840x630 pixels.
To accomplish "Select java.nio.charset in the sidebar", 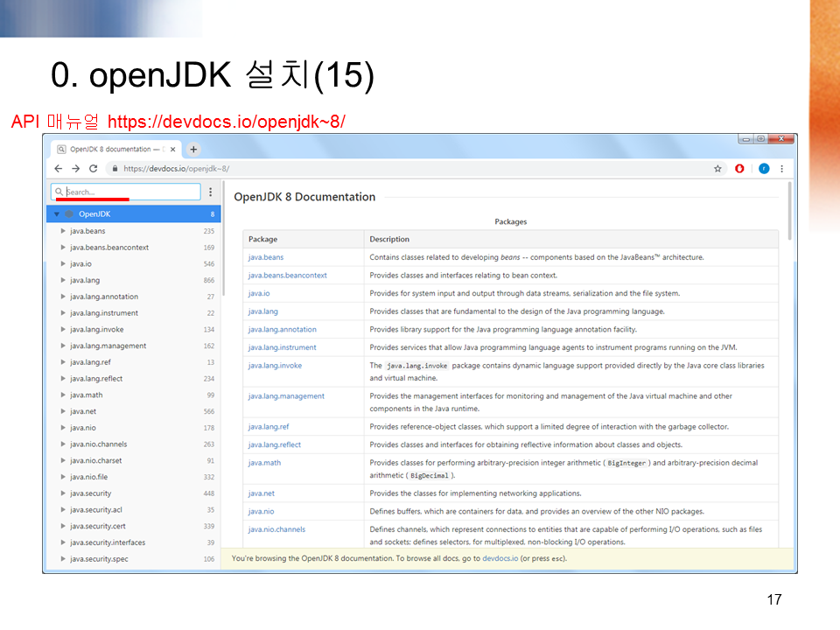I will (134, 461).
